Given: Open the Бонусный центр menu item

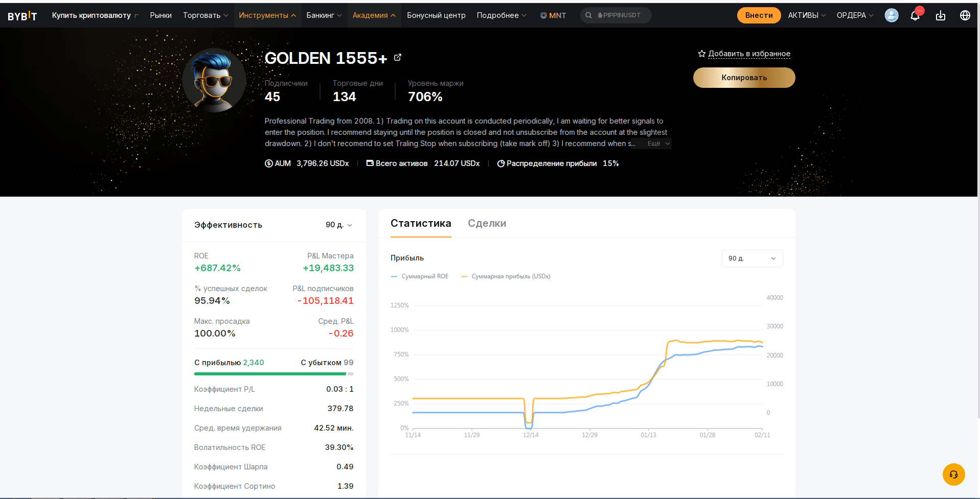Looking at the screenshot, I should [436, 15].
